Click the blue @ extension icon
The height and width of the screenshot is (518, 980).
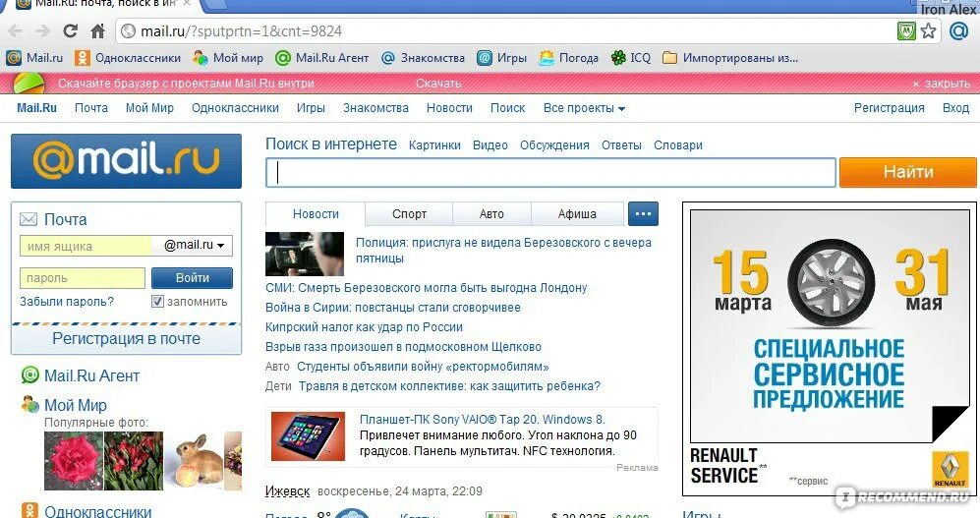pyautogui.click(x=958, y=30)
